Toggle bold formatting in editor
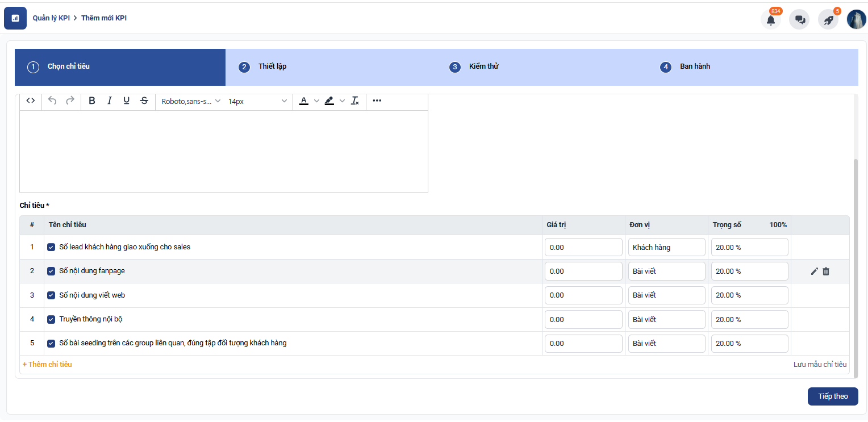This screenshot has height=422, width=868. click(92, 101)
